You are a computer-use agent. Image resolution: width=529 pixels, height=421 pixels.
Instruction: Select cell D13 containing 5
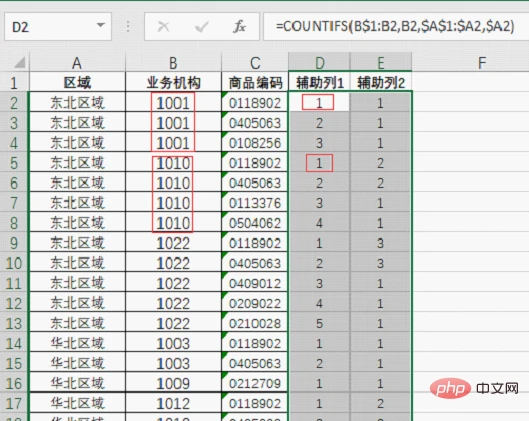[x=319, y=323]
